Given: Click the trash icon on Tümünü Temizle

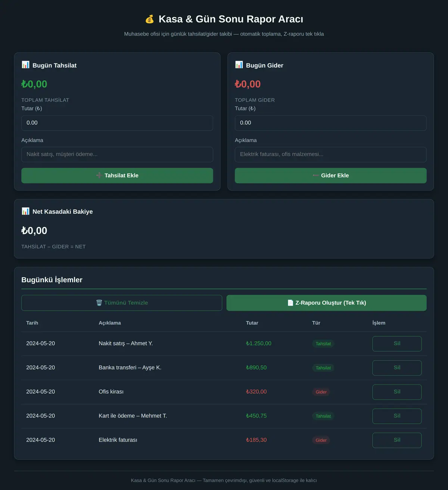Looking at the screenshot, I should [99, 303].
